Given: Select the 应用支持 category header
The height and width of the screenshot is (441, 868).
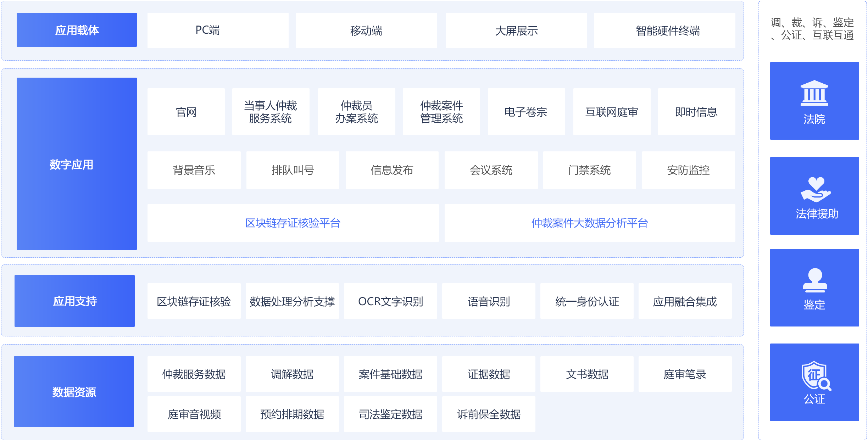Looking at the screenshot, I should point(74,301).
